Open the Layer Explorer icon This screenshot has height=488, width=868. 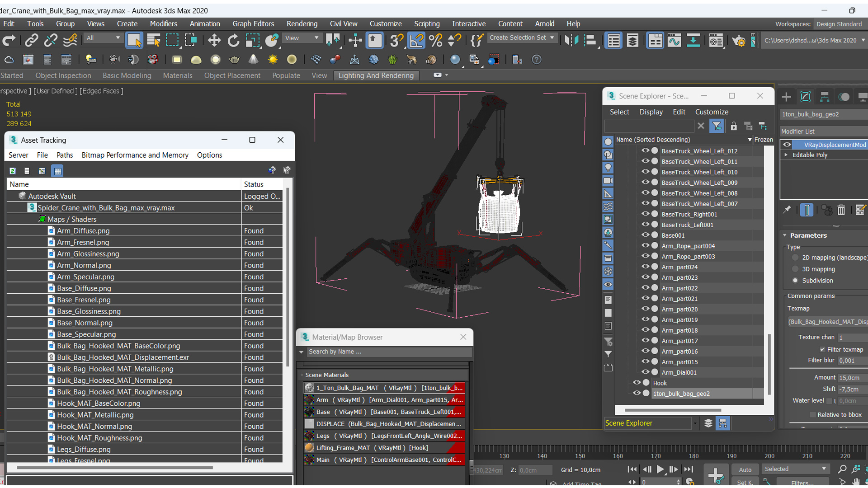tap(632, 41)
